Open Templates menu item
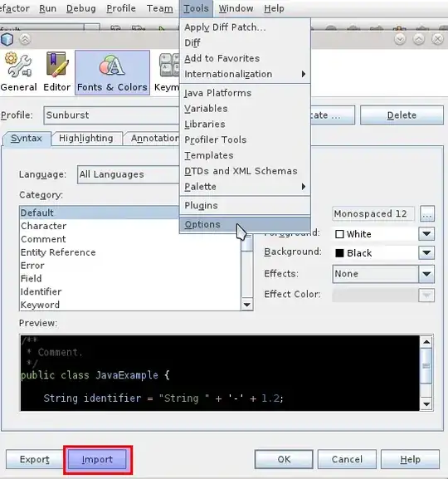 245,155
